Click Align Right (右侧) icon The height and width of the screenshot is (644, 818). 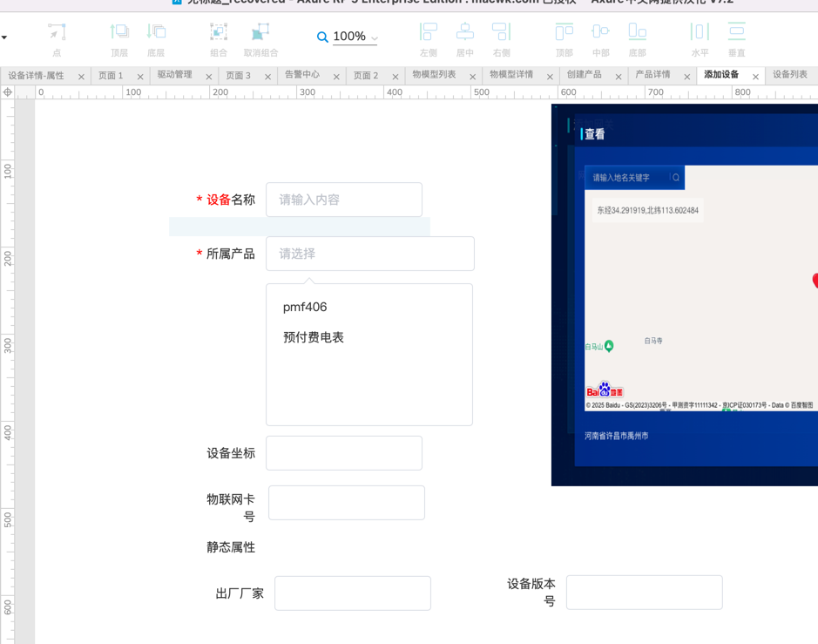click(502, 33)
